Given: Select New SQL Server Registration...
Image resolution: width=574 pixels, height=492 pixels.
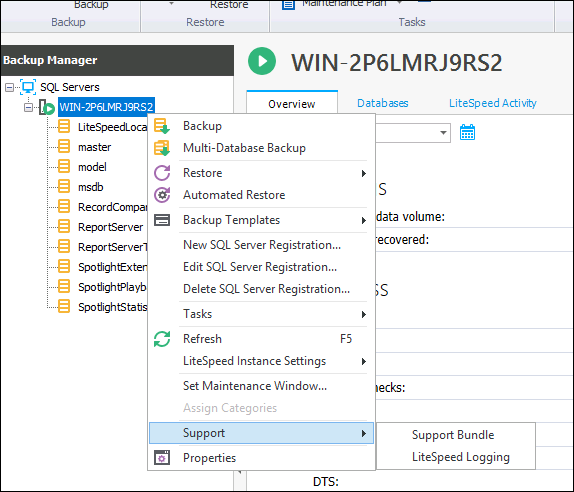Looking at the screenshot, I should click(x=261, y=245).
